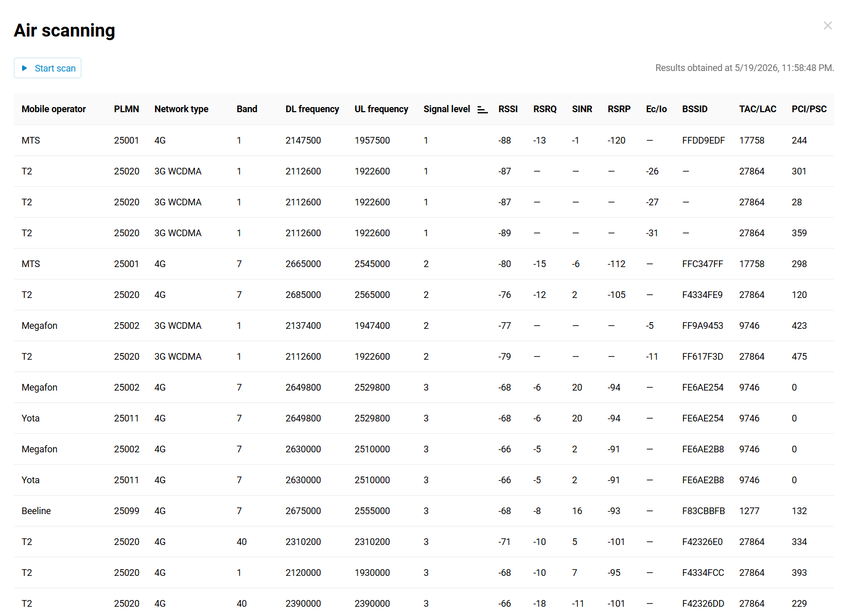Click the BSSID column header
The width and height of the screenshot is (842, 616).
pos(695,109)
